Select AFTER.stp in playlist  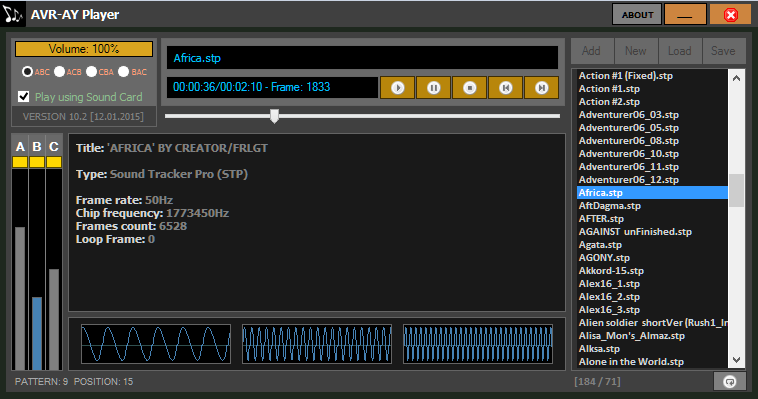tap(652, 219)
